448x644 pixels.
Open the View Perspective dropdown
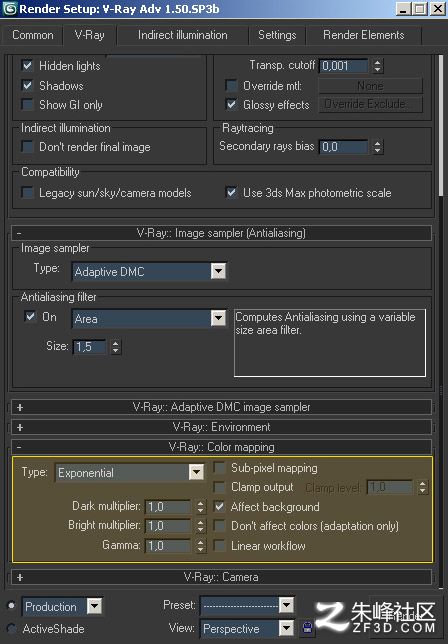[x=286, y=628]
